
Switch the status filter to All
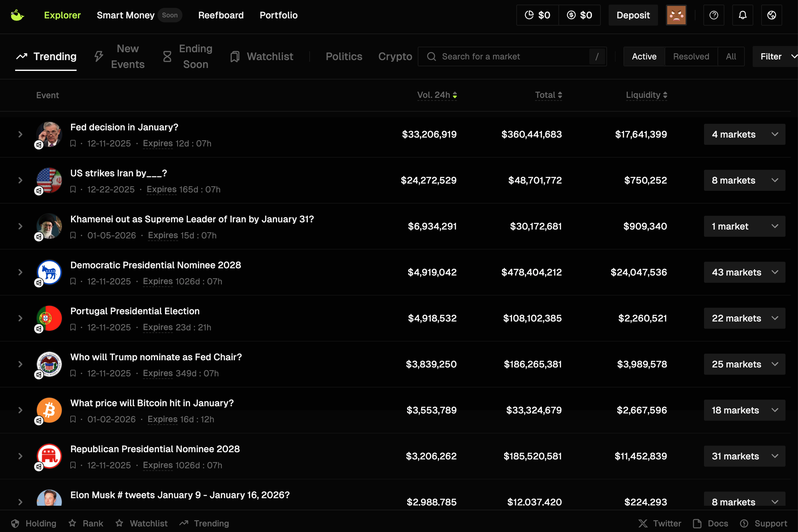730,56
